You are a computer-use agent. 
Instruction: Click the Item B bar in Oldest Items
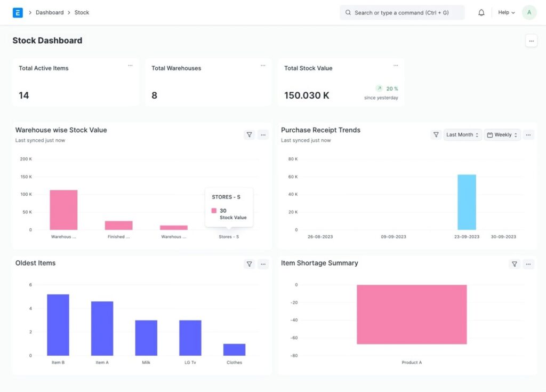pos(58,324)
